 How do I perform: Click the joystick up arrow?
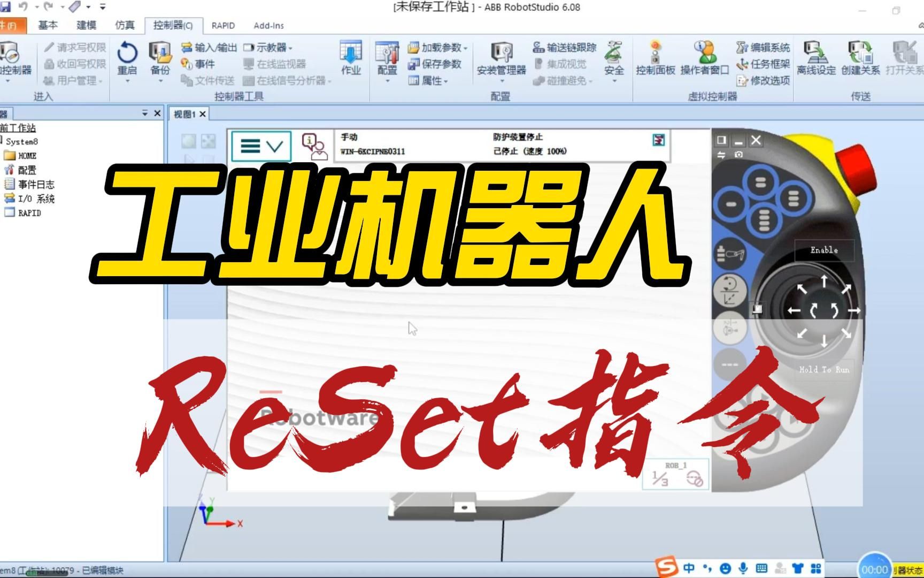point(824,282)
